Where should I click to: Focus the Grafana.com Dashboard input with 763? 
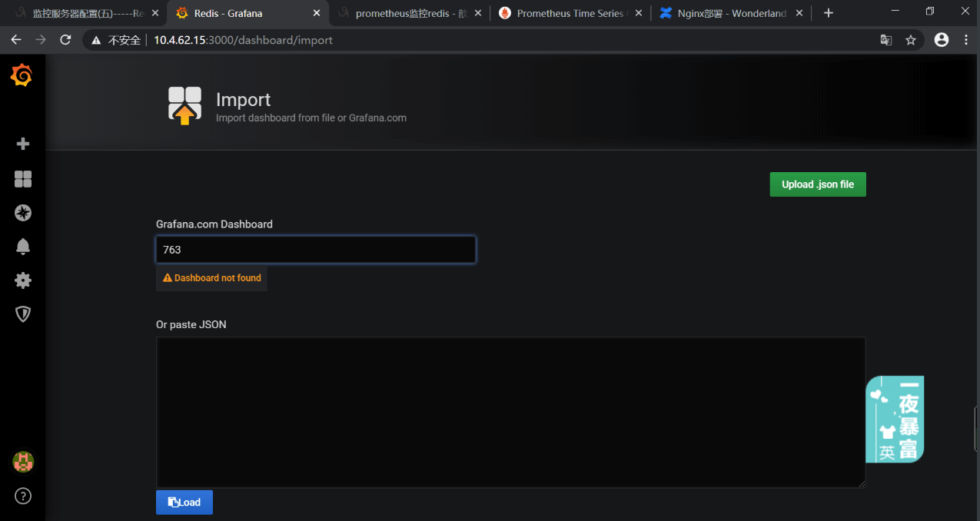(316, 250)
